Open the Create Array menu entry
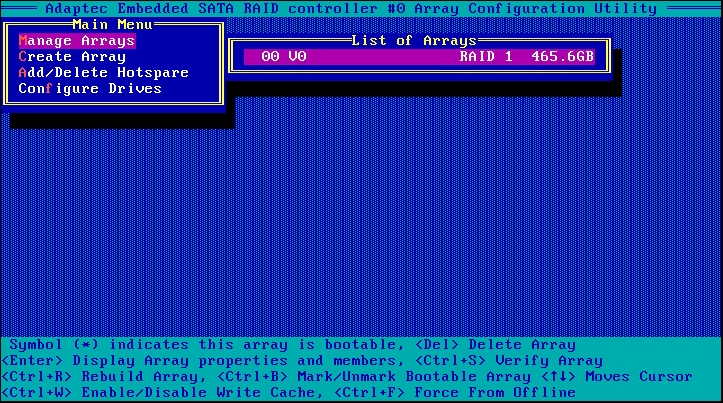The width and height of the screenshot is (723, 403). [72, 57]
